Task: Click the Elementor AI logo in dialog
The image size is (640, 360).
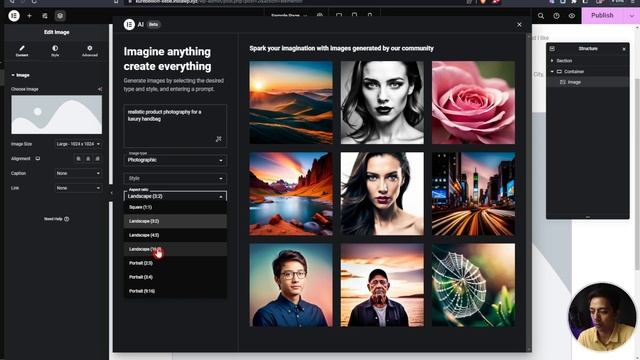Action: (129, 24)
